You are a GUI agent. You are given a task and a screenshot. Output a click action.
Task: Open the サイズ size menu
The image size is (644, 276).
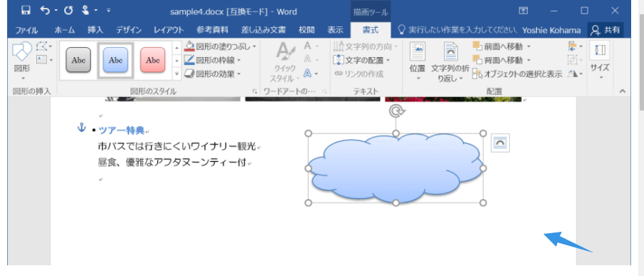[600, 61]
